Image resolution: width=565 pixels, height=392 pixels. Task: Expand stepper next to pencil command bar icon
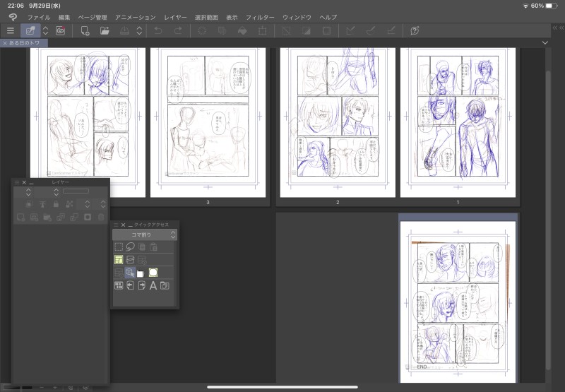[45, 30]
